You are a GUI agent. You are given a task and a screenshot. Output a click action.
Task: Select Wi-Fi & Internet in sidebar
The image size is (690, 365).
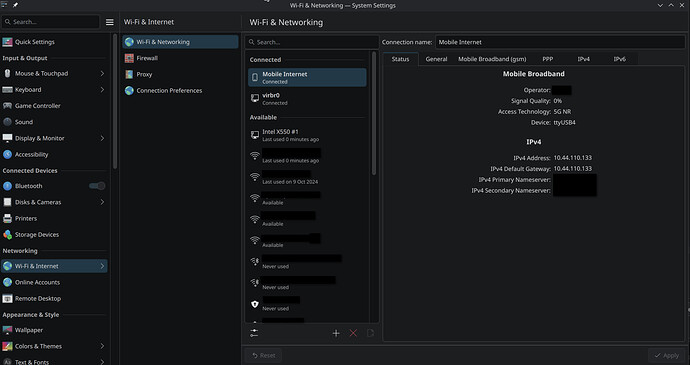(x=54, y=266)
